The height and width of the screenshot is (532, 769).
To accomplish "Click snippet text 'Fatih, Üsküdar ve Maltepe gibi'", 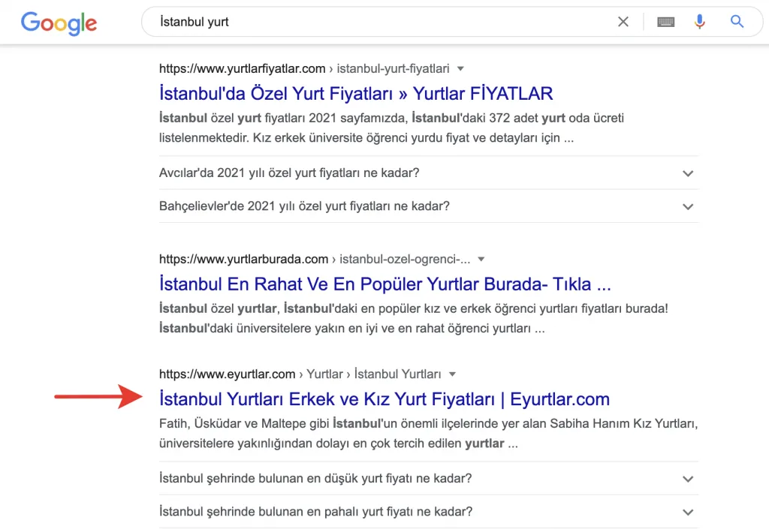I will pos(244,423).
